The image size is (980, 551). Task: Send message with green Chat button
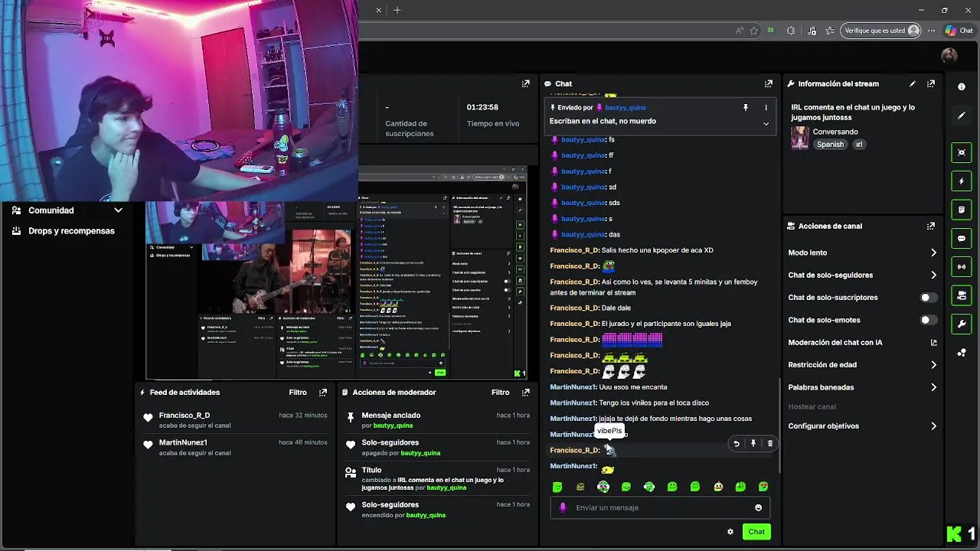(x=756, y=532)
